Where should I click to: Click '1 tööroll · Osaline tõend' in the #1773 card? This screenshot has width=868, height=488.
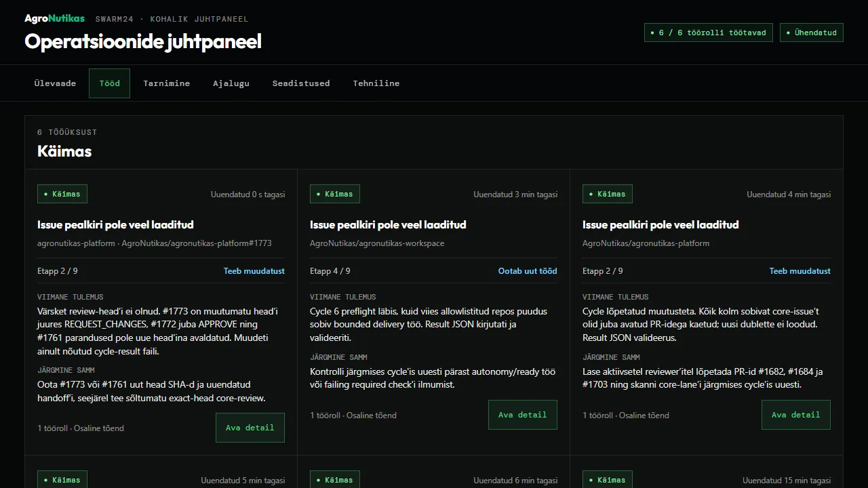coord(81,428)
